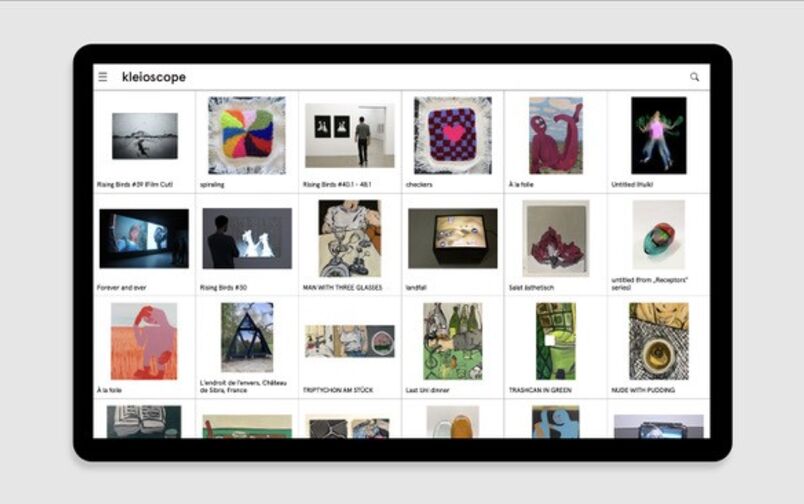The height and width of the screenshot is (504, 804).
Task: Open the landfall lightbox artwork
Action: (x=453, y=238)
